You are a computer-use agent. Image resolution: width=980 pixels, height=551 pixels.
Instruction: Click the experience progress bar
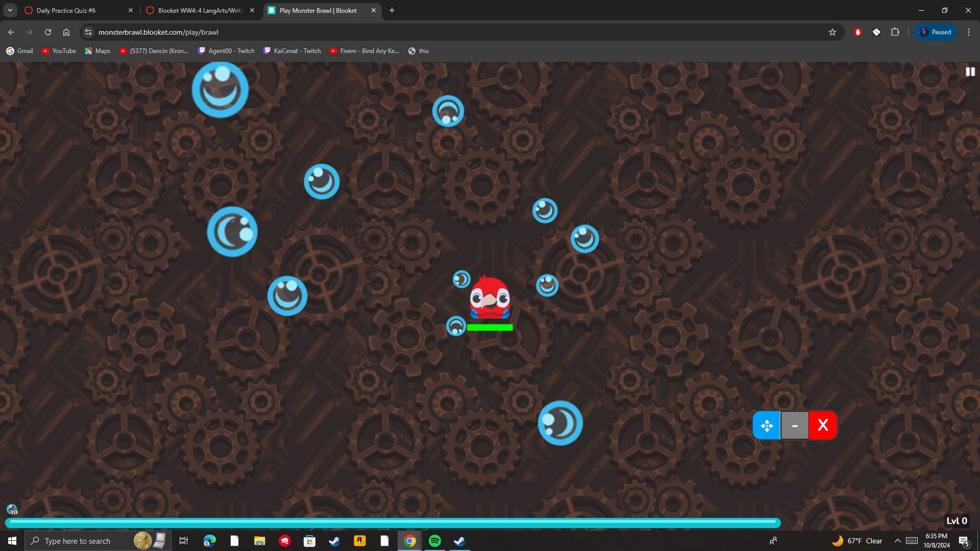click(x=392, y=522)
